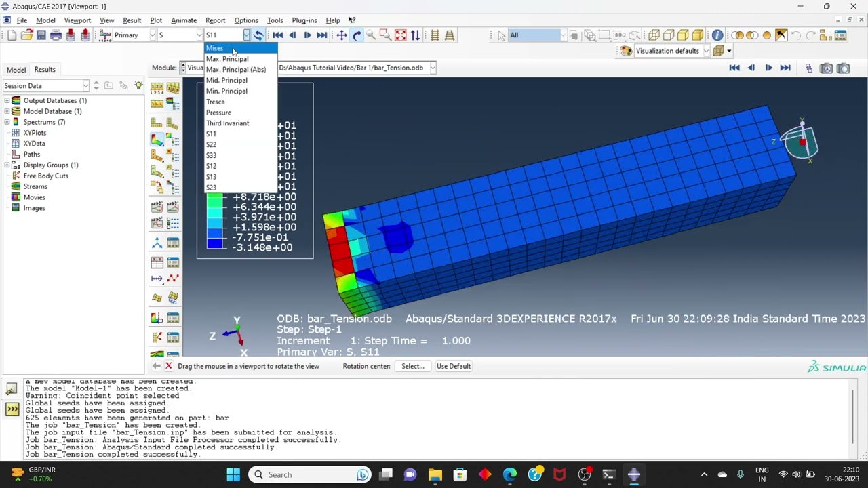Image resolution: width=868 pixels, height=488 pixels.
Task: Click the Create XY Data icon
Action: pos(157,262)
